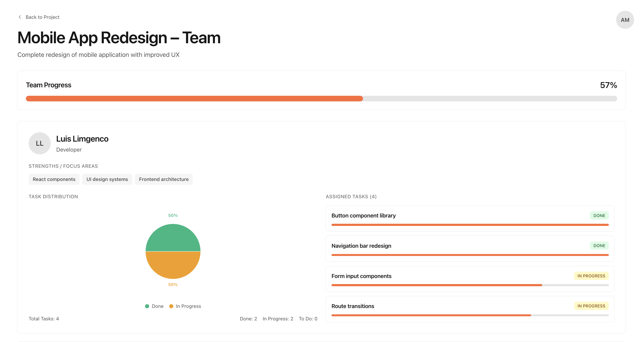Viewport: 644px width, 342px height.
Task: Click the Luis Limgenco name heading
Action: 82,139
